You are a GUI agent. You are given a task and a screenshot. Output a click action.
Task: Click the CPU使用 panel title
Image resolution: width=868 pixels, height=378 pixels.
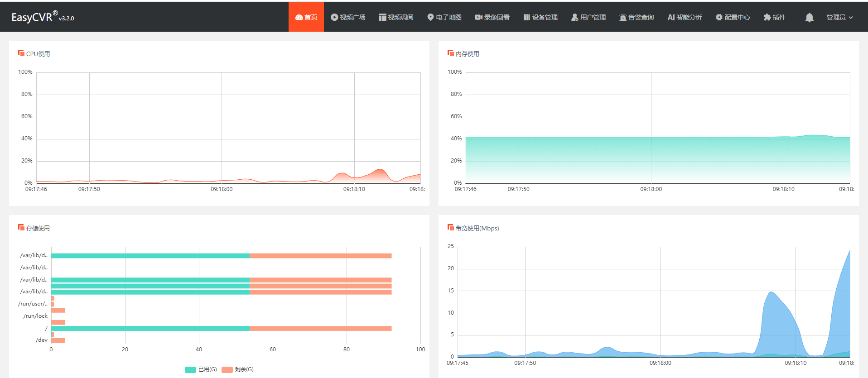(38, 54)
